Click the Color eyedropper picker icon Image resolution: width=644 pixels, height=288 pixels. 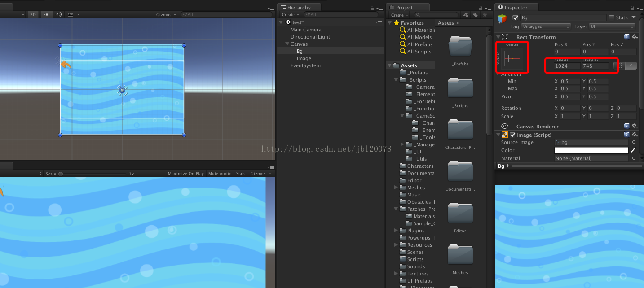pos(633,151)
